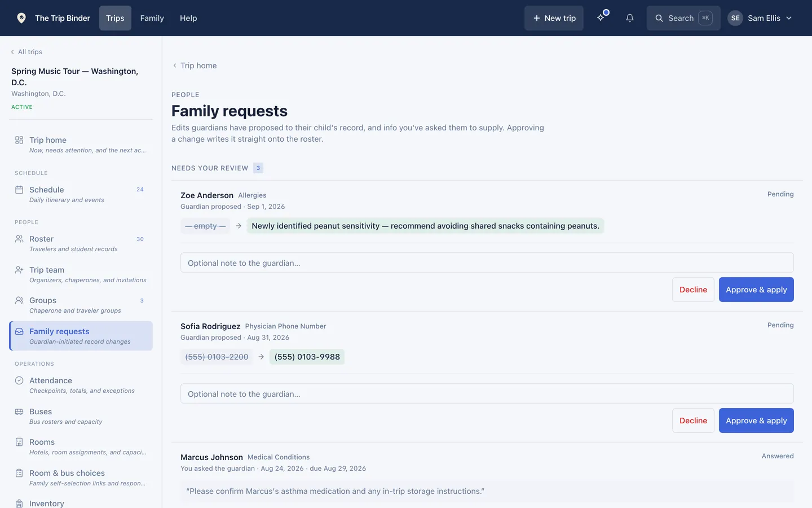The width and height of the screenshot is (812, 508).
Task: Click the Trip team add-person icon
Action: pos(19,270)
